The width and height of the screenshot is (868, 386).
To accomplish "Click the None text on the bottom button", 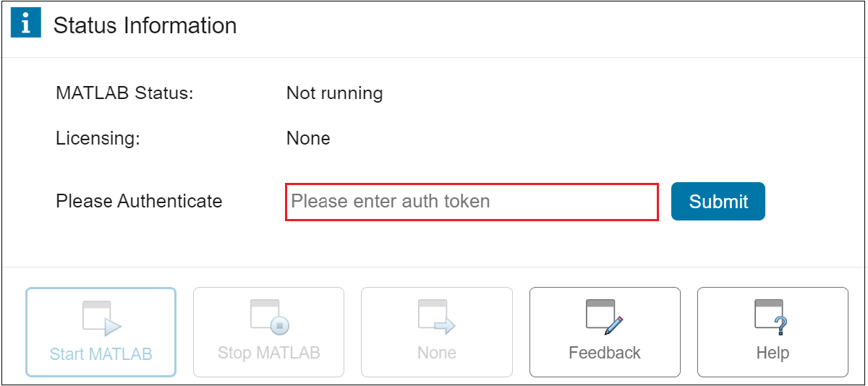I will click(437, 353).
